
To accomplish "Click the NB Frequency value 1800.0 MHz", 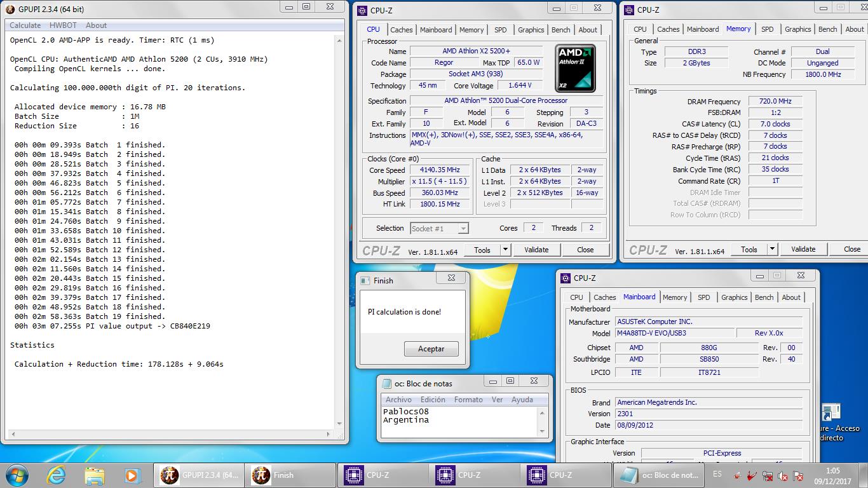I will point(823,74).
